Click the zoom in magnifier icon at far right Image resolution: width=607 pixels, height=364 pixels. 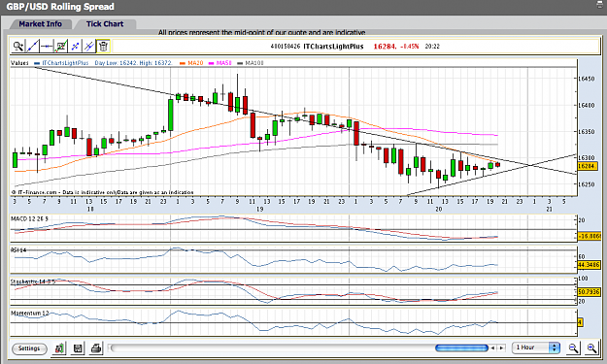coord(591,348)
